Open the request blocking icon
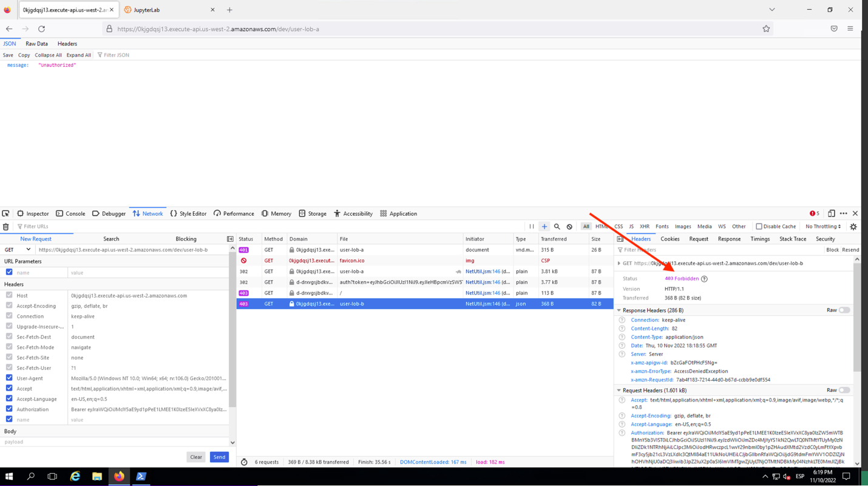Screen dimensions: 868x486 coord(569,227)
